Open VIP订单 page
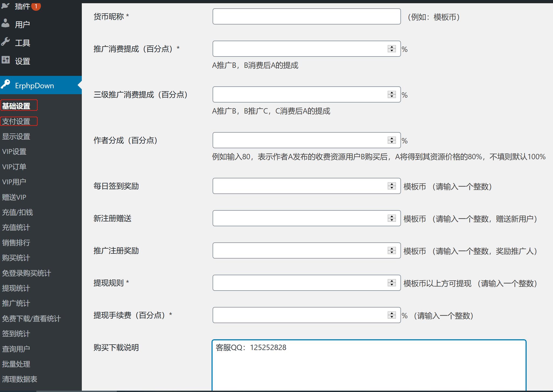 click(x=14, y=167)
